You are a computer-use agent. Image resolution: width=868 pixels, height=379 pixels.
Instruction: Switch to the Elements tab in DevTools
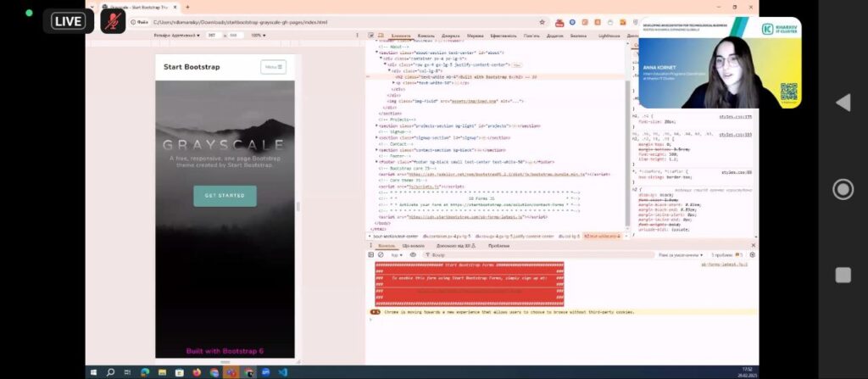click(401, 36)
